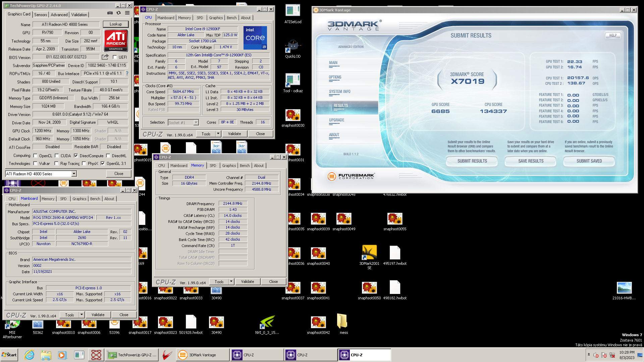This screenshot has width=644, height=362.
Task: Open ABOUT in 3DMark Vantage sidebar
Action: tap(334, 135)
